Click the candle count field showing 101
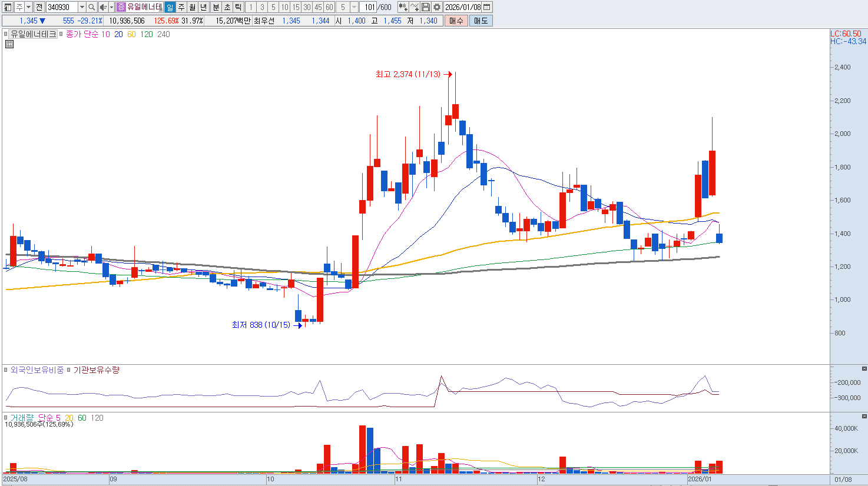This screenshot has height=486, width=868. [x=369, y=7]
